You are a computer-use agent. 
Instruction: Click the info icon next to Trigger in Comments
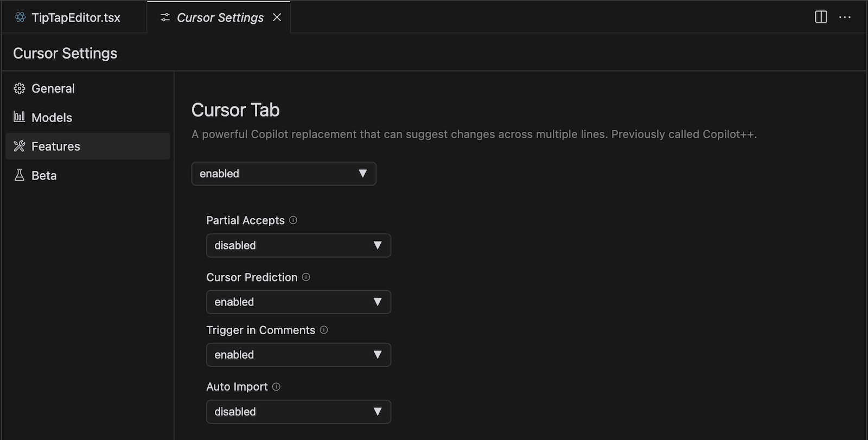(324, 330)
